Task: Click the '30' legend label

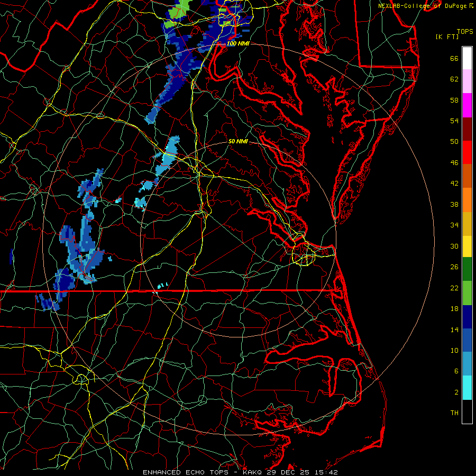Action: [454, 246]
